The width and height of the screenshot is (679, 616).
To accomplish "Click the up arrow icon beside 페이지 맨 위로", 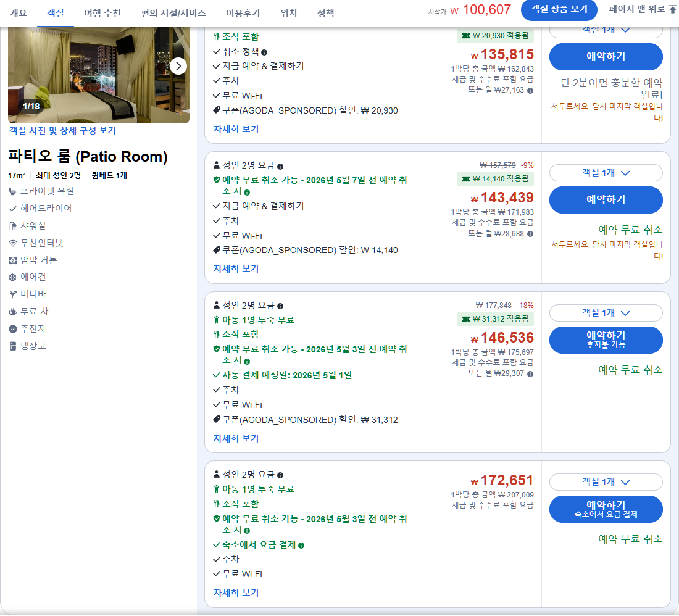I will [x=672, y=9].
